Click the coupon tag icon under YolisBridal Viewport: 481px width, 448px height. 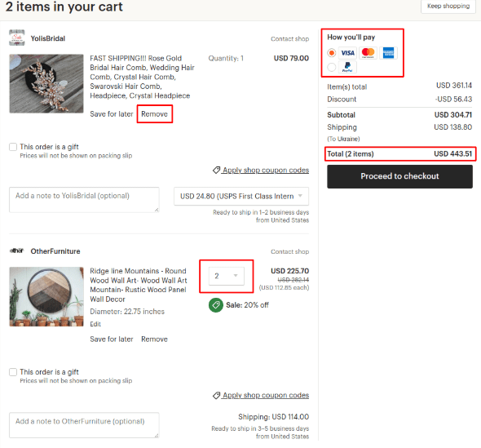tap(216, 170)
